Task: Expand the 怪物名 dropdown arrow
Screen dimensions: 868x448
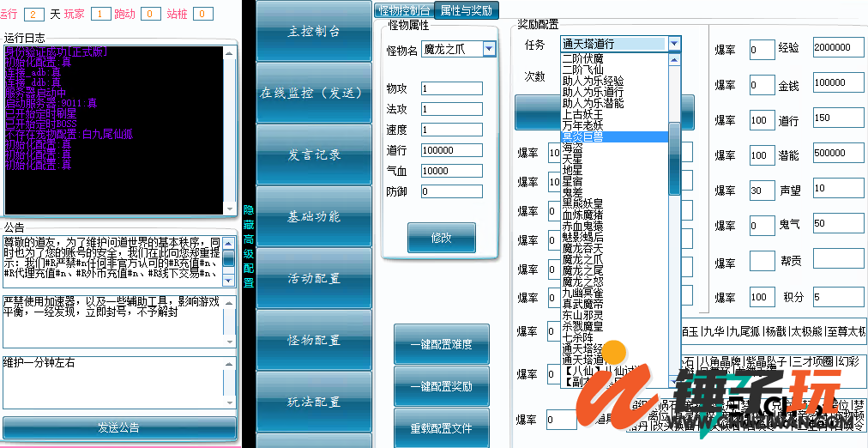Action: 489,50
